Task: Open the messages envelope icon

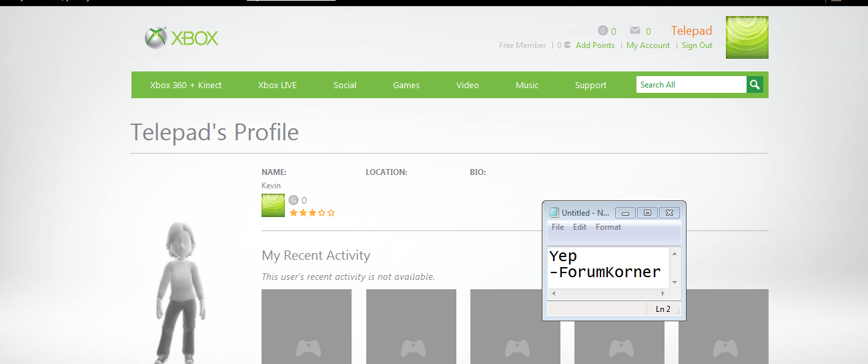Action: click(x=635, y=31)
